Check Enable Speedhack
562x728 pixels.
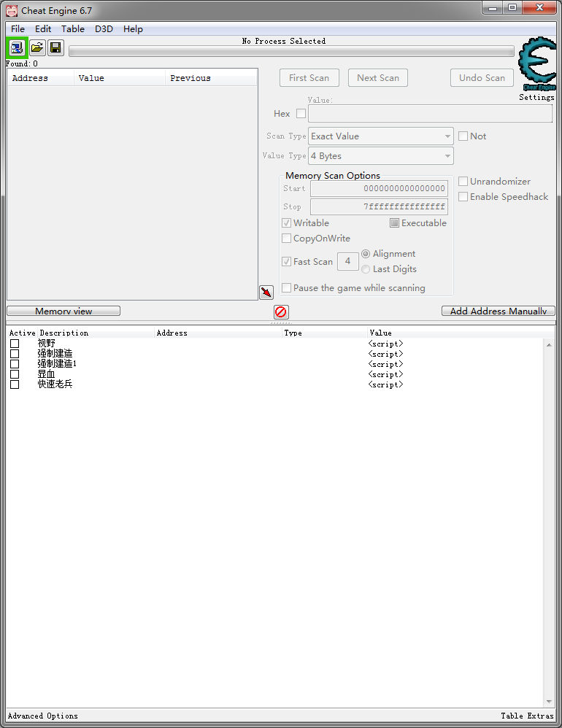pyautogui.click(x=463, y=196)
